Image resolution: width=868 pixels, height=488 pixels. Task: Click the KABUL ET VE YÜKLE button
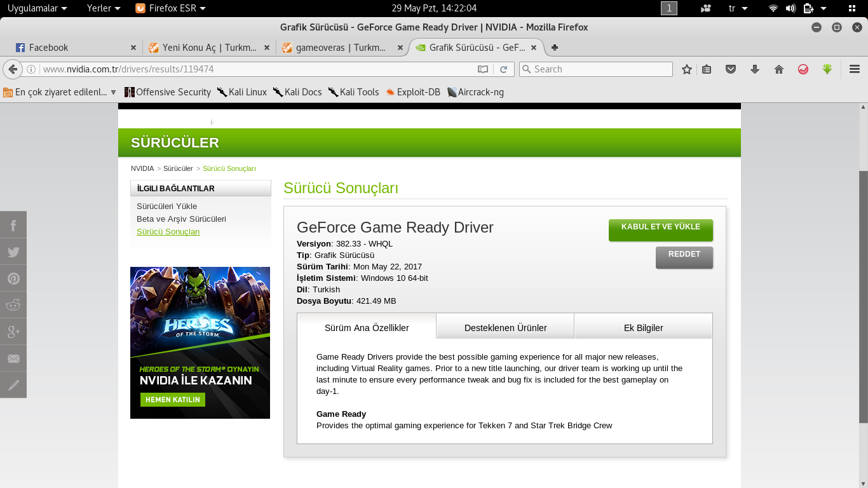[x=661, y=229]
